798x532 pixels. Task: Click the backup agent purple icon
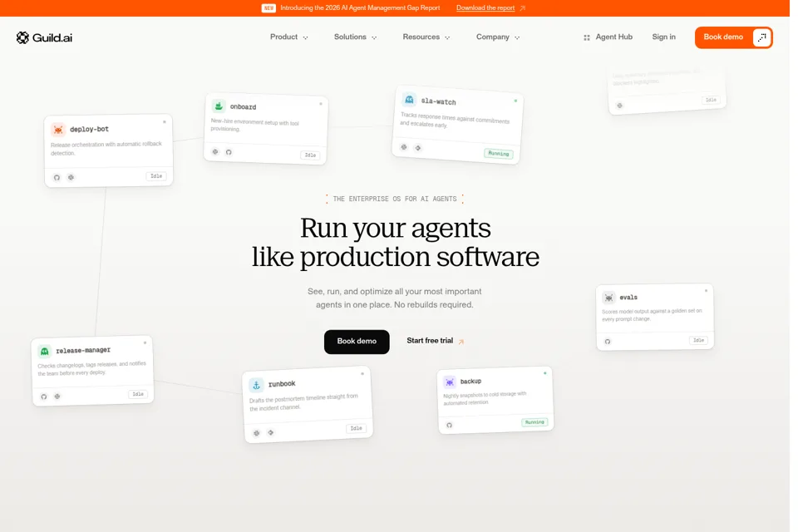[450, 382]
